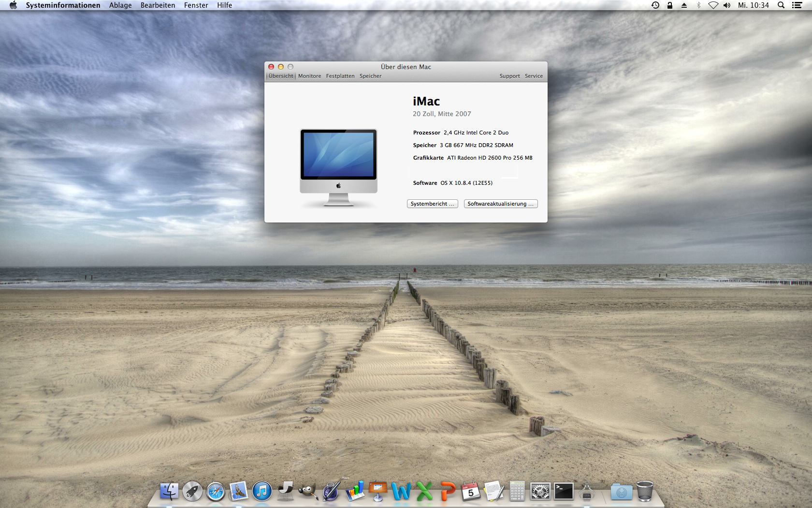This screenshot has width=812, height=508.
Task: Click the Systembericht button
Action: pyautogui.click(x=433, y=204)
